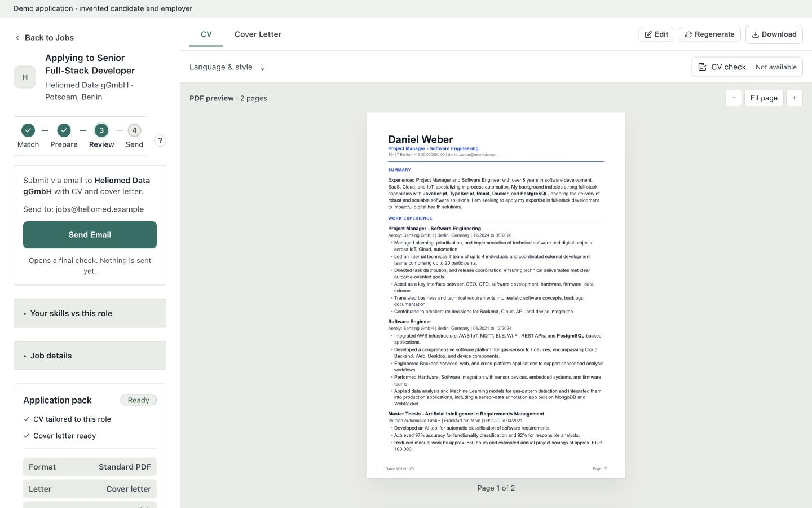
Task: Switch to the CV tab
Action: pos(206,34)
